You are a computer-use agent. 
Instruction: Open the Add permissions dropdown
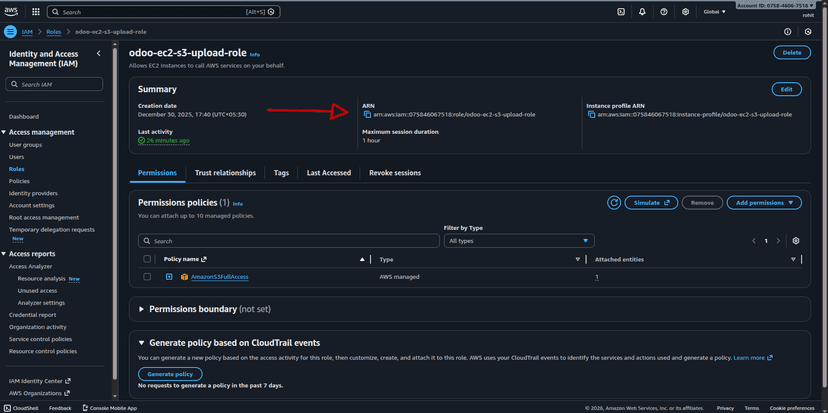point(764,202)
